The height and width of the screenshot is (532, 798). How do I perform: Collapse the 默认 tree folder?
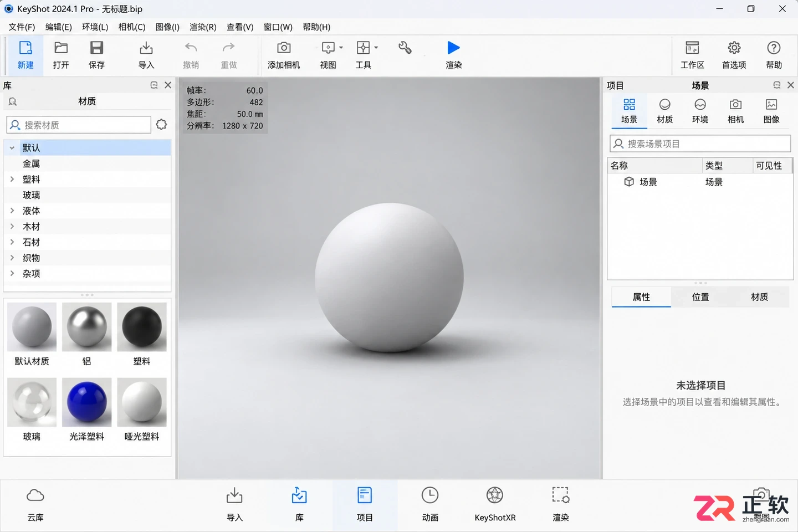coord(12,148)
